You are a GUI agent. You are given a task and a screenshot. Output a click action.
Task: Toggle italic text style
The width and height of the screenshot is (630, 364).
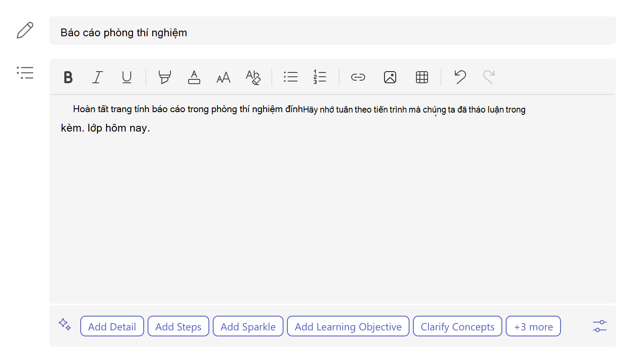point(98,77)
